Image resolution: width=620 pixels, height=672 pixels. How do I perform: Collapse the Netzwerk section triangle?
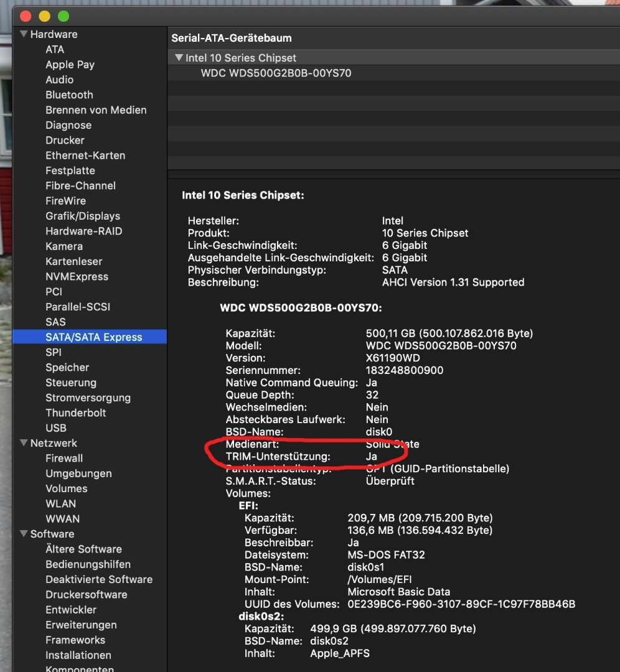coord(24,443)
